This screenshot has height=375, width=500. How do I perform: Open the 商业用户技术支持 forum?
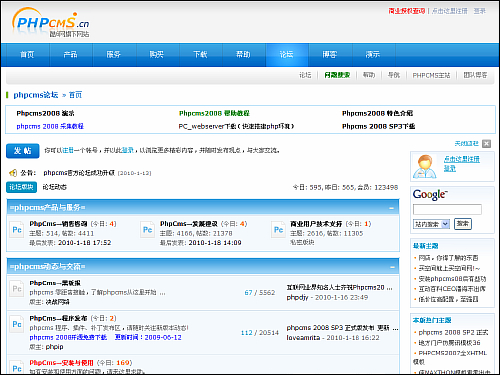click(316, 224)
